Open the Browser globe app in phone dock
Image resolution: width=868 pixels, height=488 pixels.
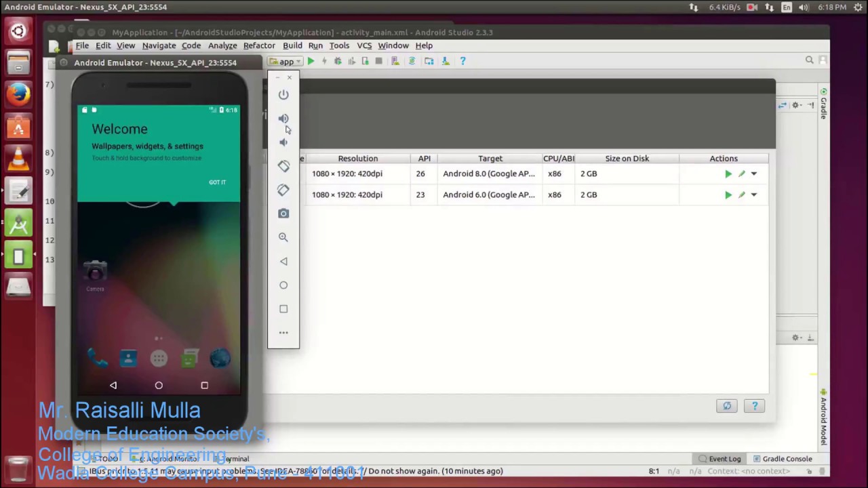pyautogui.click(x=220, y=359)
